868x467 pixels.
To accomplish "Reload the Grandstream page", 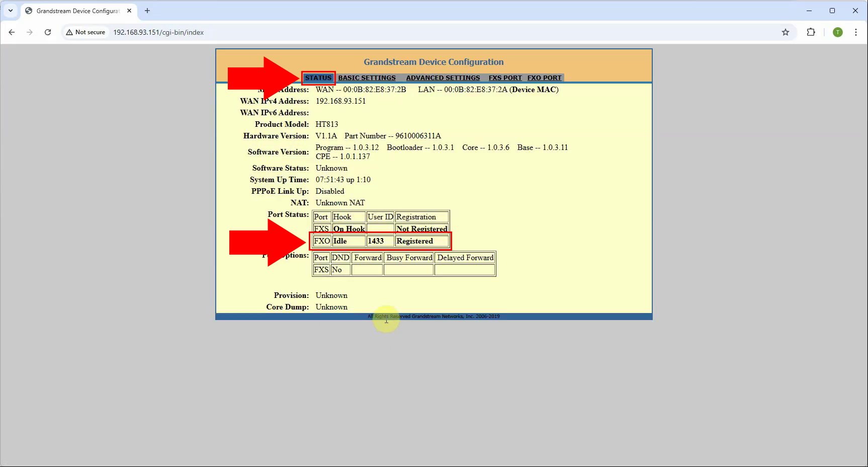I will (48, 32).
